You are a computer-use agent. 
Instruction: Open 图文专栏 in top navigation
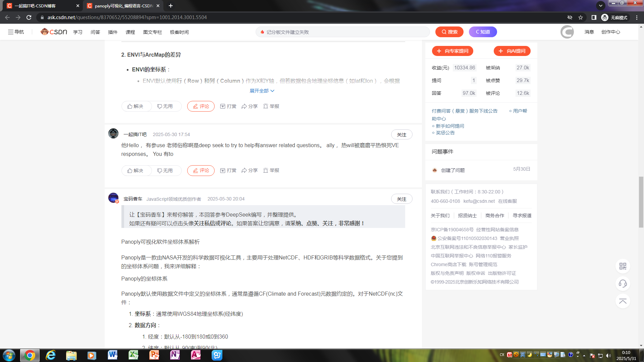click(x=152, y=32)
